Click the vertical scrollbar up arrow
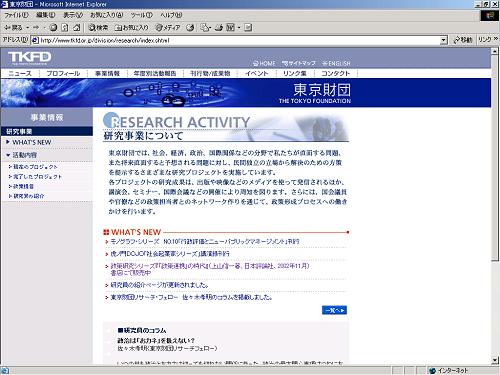 tap(495, 52)
